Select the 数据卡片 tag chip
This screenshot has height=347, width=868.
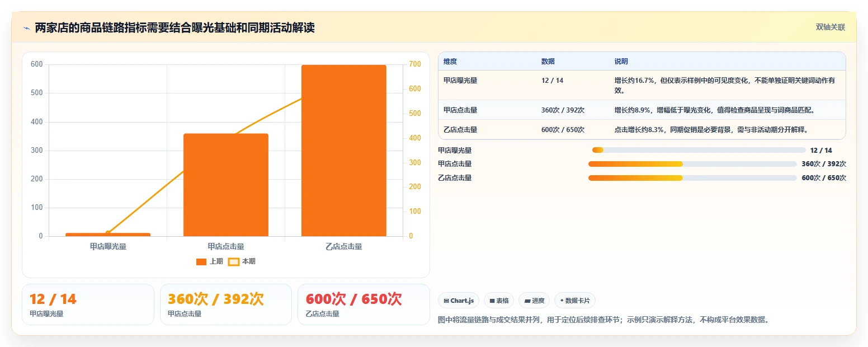pos(575,301)
